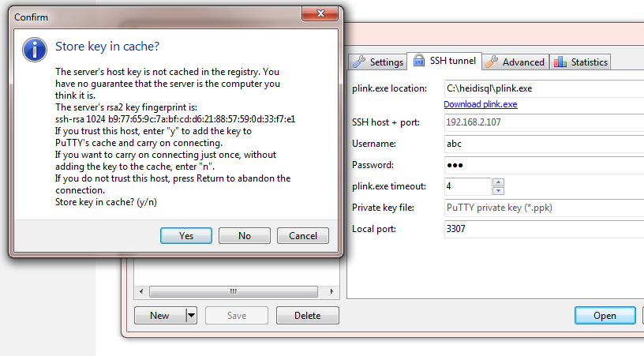Screen dimensions: 644x356
Task: Click the Open button to connect
Action: point(605,316)
